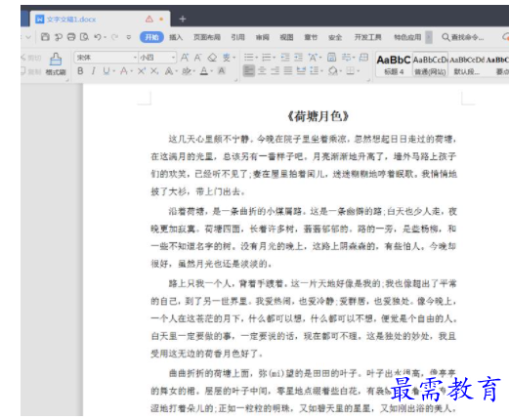Click the Format Painter (格式刷) brush icon
The width and height of the screenshot is (509, 420).
56,60
